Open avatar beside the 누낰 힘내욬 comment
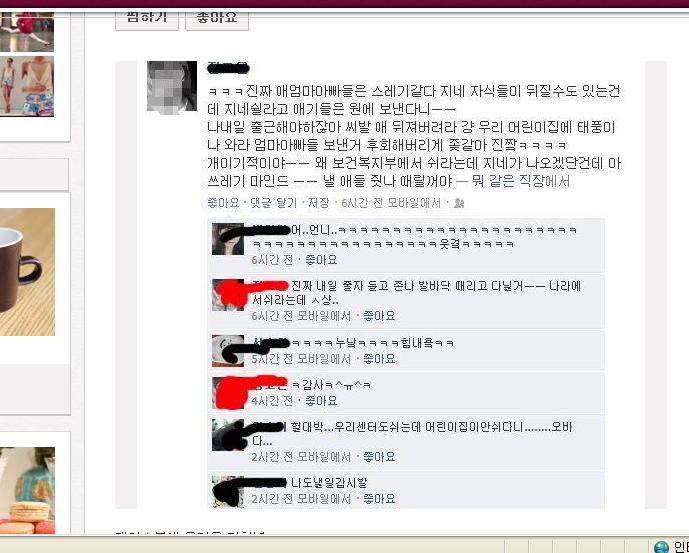This screenshot has width=689, height=553. [x=228, y=351]
